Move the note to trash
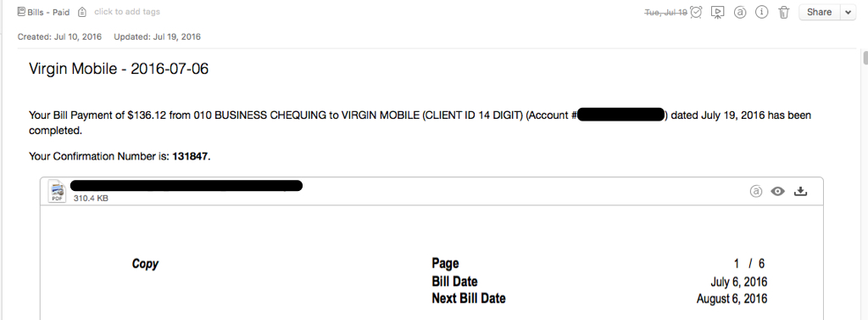This screenshot has width=868, height=320. pyautogui.click(x=784, y=12)
